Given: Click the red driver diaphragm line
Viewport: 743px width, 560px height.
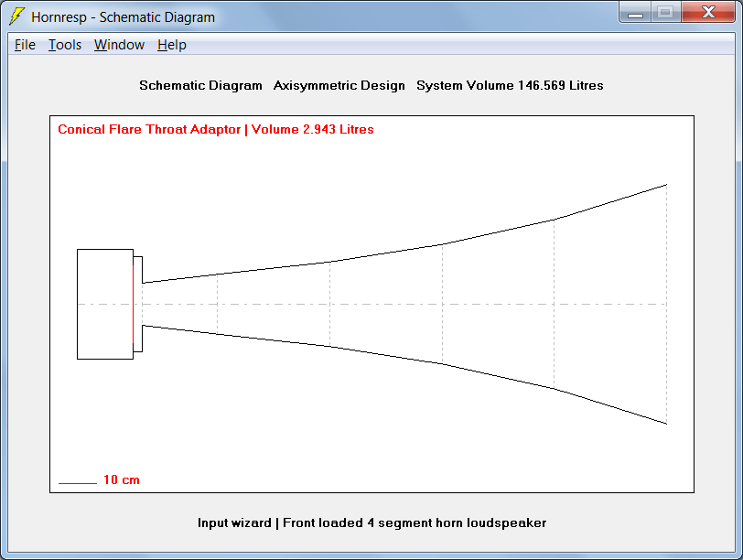Looking at the screenshot, I should click(x=134, y=304).
